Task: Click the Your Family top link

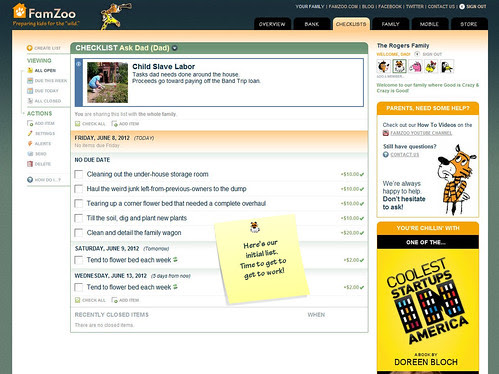Action: point(310,6)
